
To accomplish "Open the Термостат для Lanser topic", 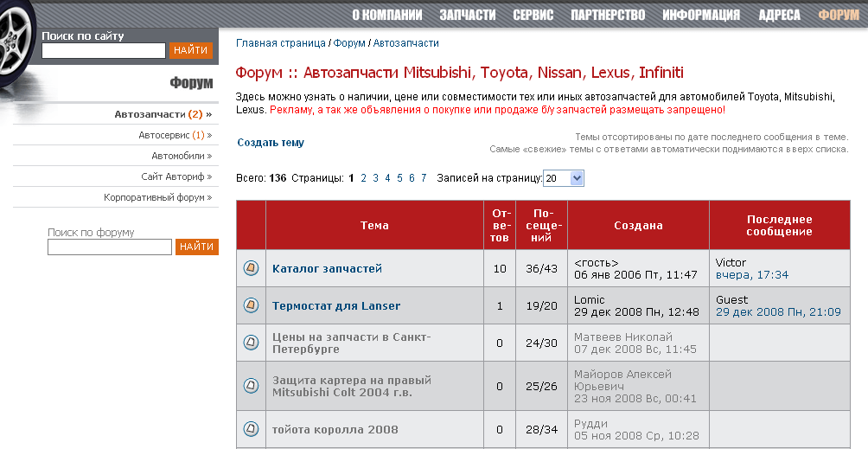I will tap(336, 305).
